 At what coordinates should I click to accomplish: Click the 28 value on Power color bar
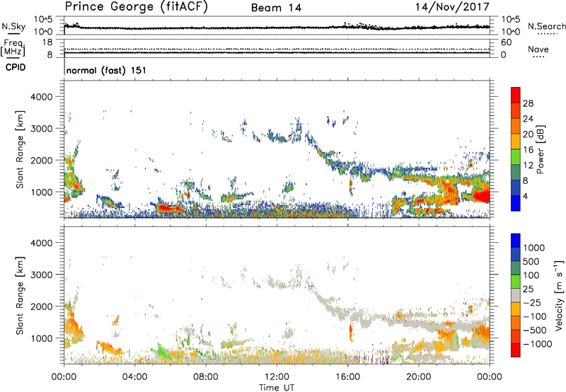pyautogui.click(x=528, y=103)
